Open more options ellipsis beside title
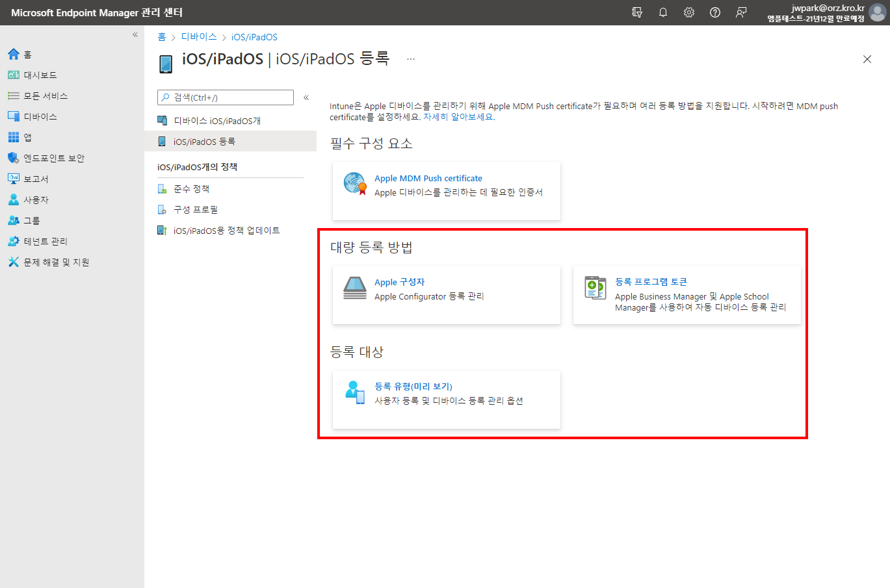The width and height of the screenshot is (890, 588). [x=411, y=59]
